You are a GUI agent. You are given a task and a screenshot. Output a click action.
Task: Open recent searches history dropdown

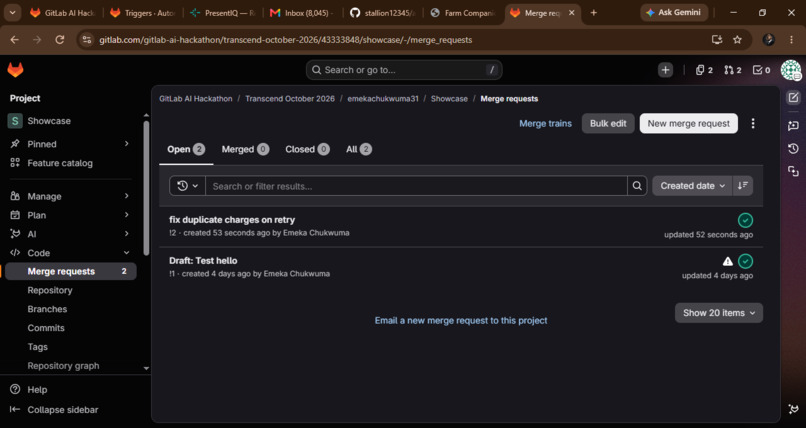pyautogui.click(x=188, y=186)
